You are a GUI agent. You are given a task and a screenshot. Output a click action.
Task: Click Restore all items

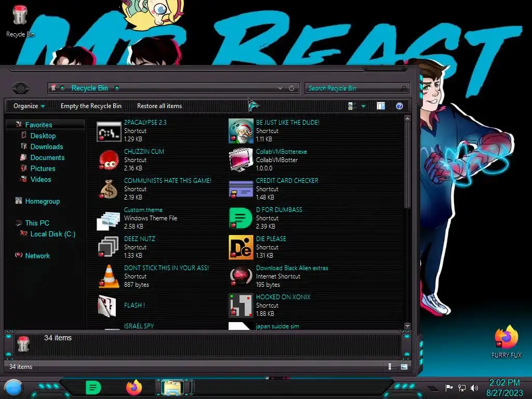(159, 106)
